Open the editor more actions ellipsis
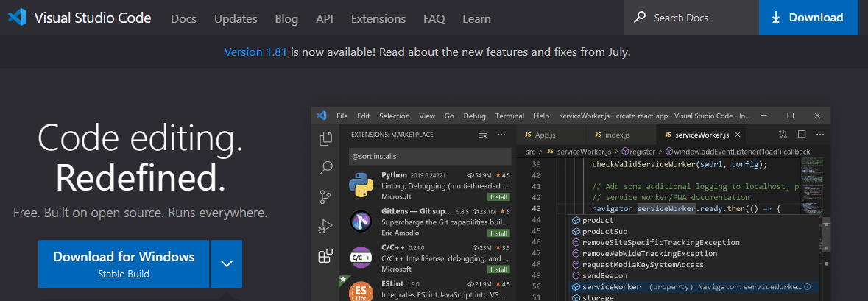Image resolution: width=868 pixels, height=301 pixels. click(x=820, y=135)
